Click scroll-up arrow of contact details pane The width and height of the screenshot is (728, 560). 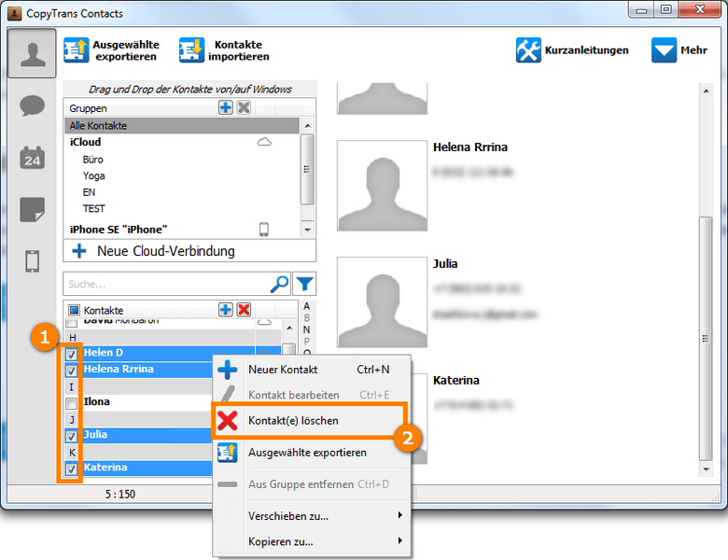coord(707,91)
